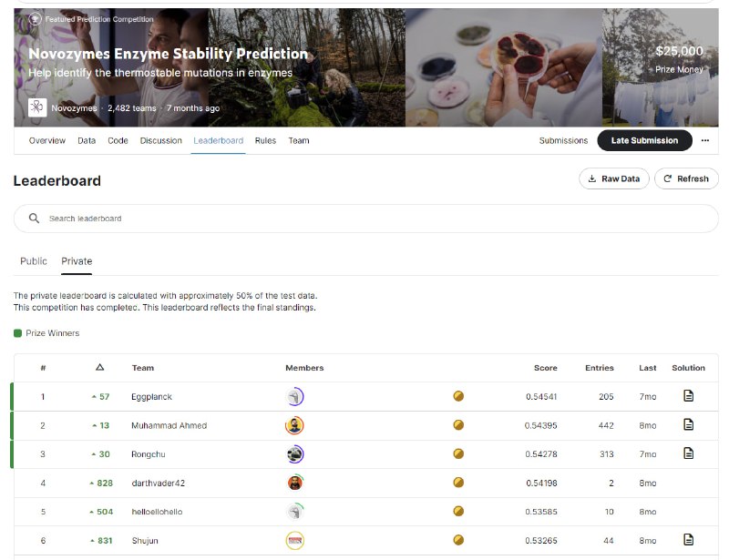Select the Leaderboard tab
The image size is (729, 560).
pyautogui.click(x=218, y=140)
